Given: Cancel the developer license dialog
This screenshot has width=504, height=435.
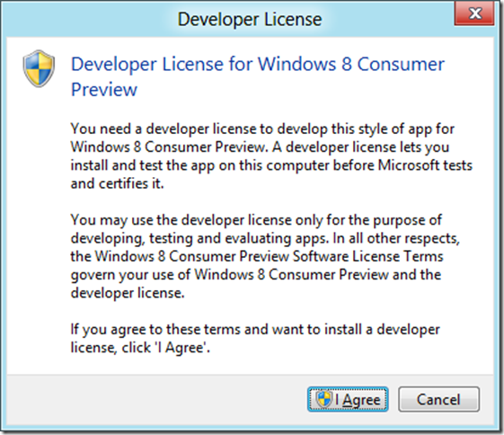Looking at the screenshot, I should [x=438, y=399].
